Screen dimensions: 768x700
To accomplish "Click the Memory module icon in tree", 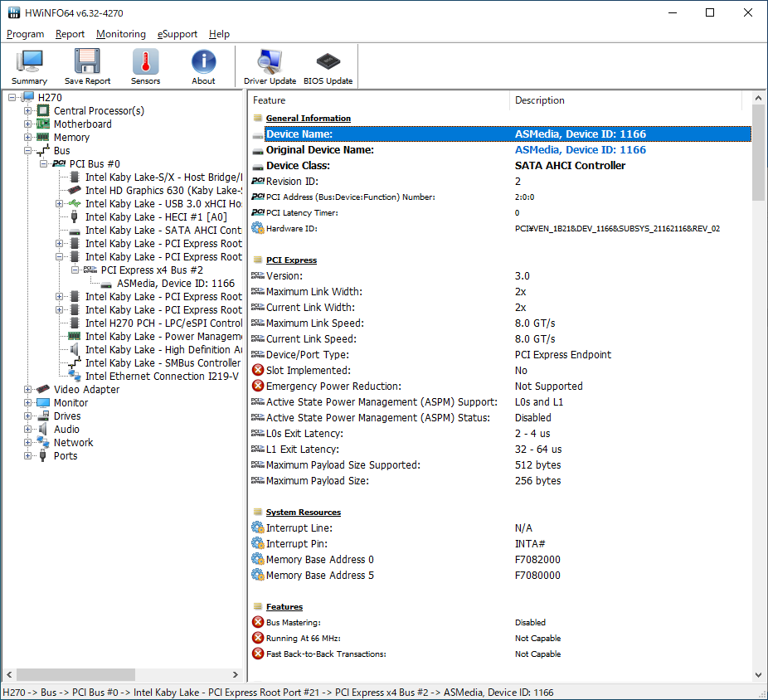I will [x=43, y=137].
